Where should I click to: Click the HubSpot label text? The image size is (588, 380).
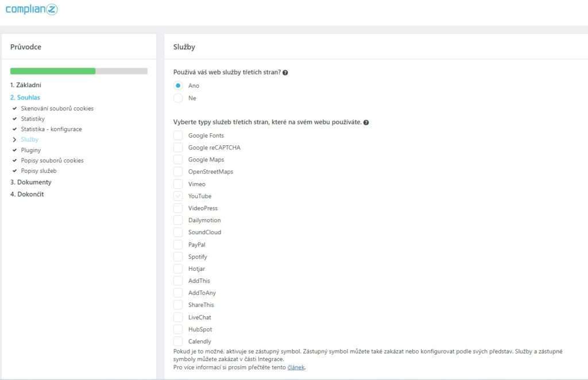pyautogui.click(x=200, y=329)
